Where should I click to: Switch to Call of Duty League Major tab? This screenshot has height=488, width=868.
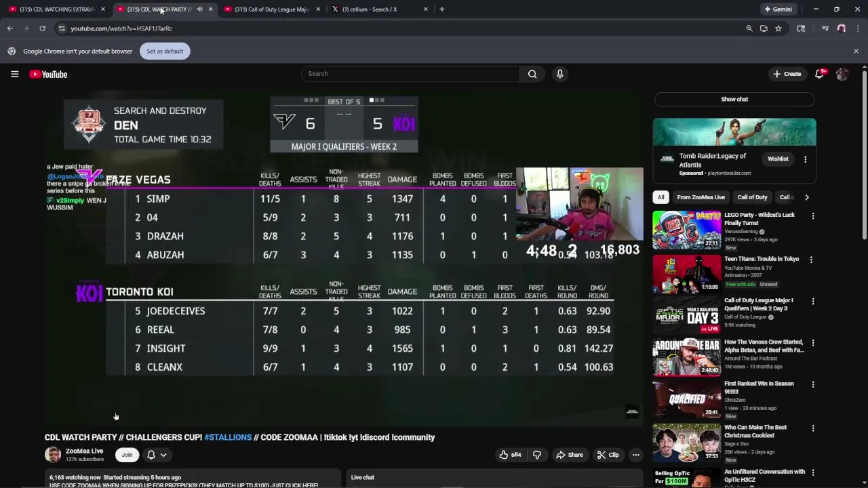[x=270, y=9]
